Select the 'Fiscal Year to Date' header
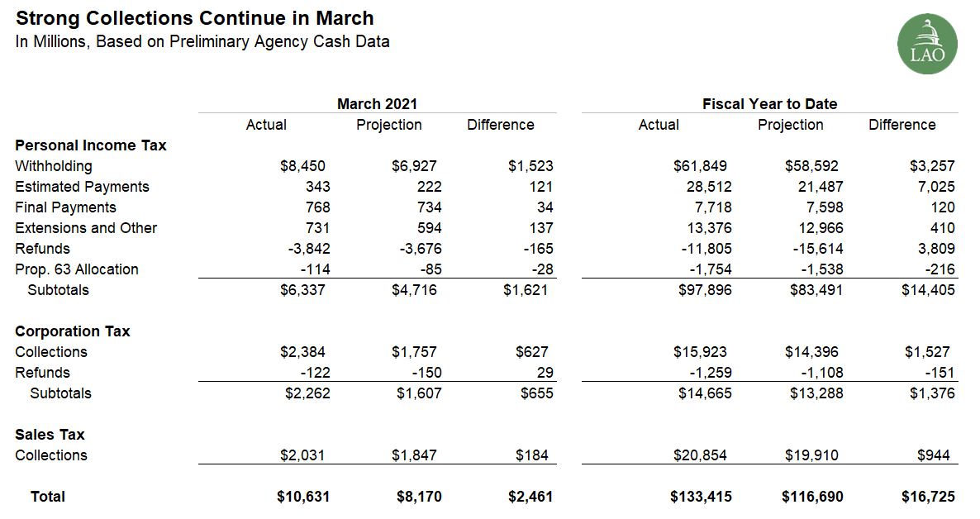 [x=769, y=104]
